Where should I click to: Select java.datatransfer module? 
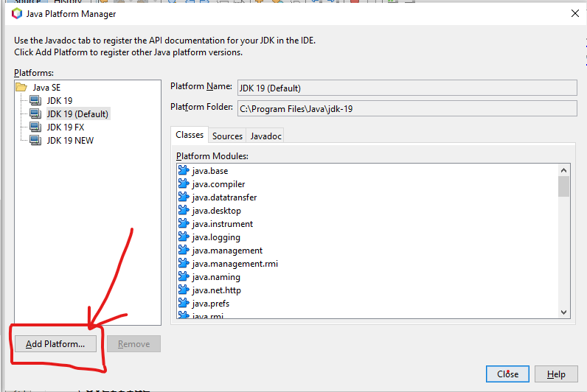224,197
